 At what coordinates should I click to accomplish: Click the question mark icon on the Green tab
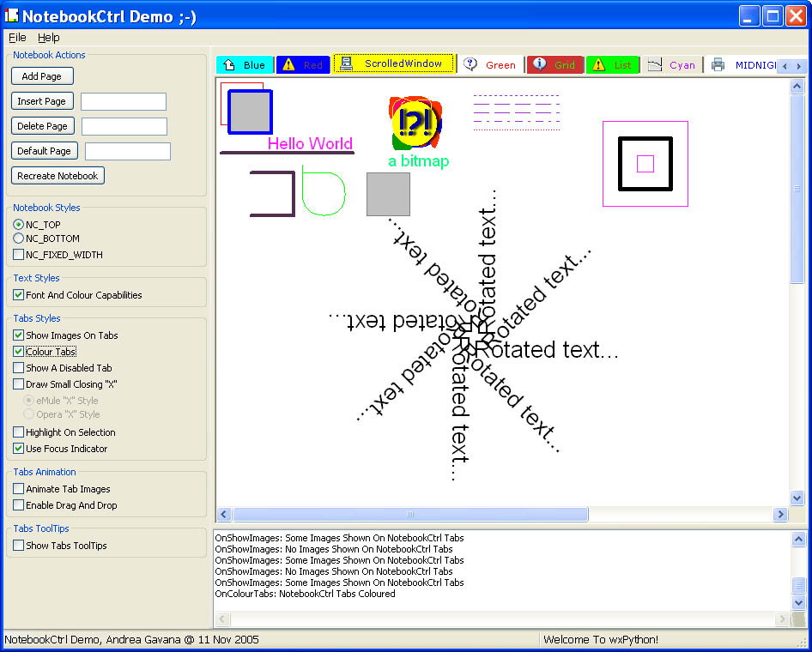470,64
